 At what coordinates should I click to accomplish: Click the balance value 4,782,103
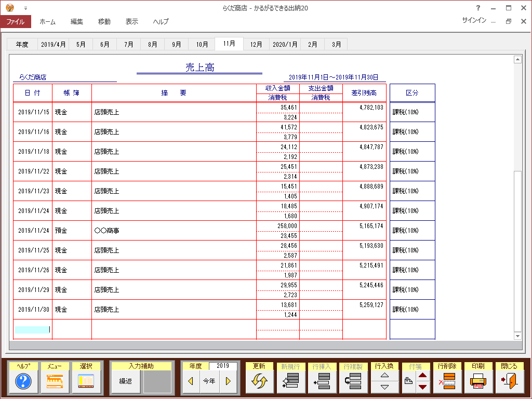click(x=371, y=108)
